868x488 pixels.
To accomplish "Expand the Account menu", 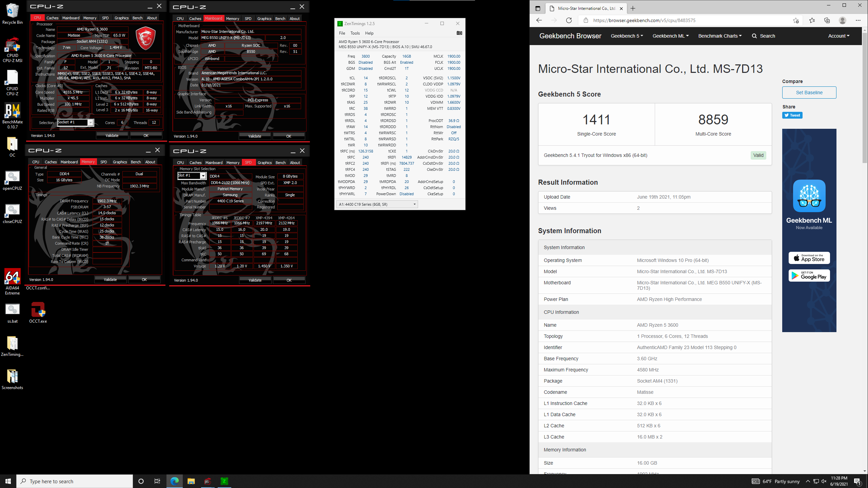I will [839, 36].
